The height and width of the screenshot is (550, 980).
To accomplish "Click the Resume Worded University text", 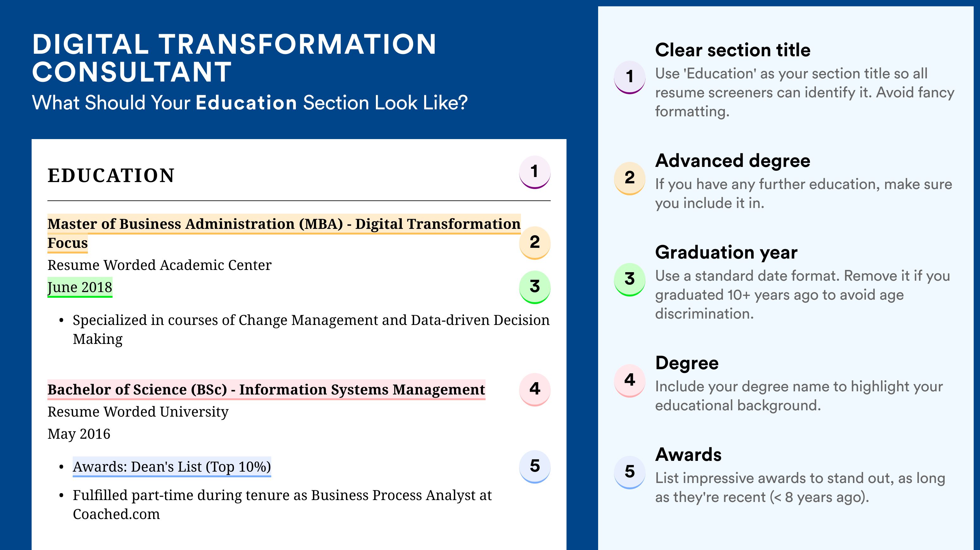I will [x=138, y=412].
